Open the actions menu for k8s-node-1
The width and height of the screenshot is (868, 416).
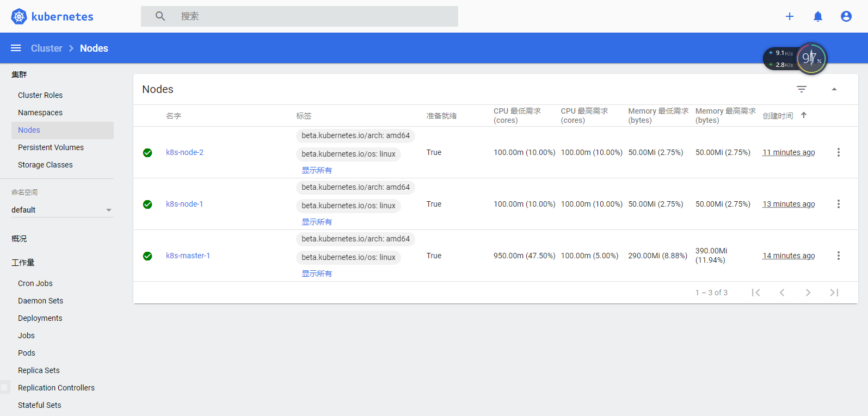pos(839,204)
